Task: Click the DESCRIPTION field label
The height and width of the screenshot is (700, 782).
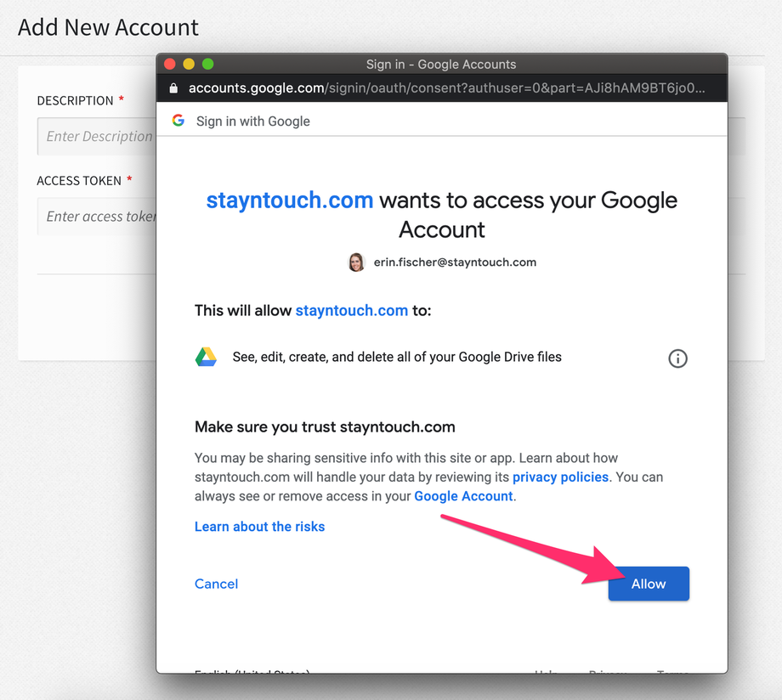Action: coord(76,101)
